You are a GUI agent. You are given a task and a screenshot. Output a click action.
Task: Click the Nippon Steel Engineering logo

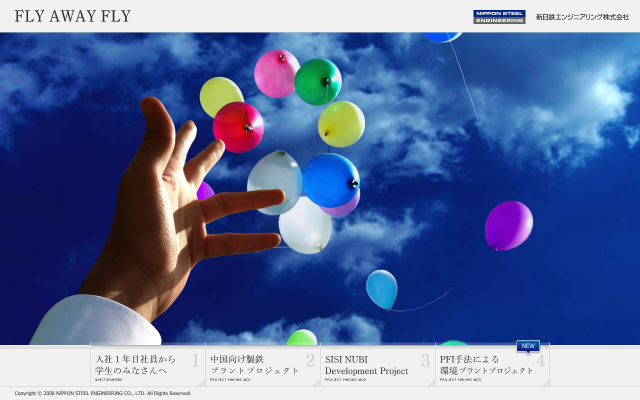(x=499, y=16)
